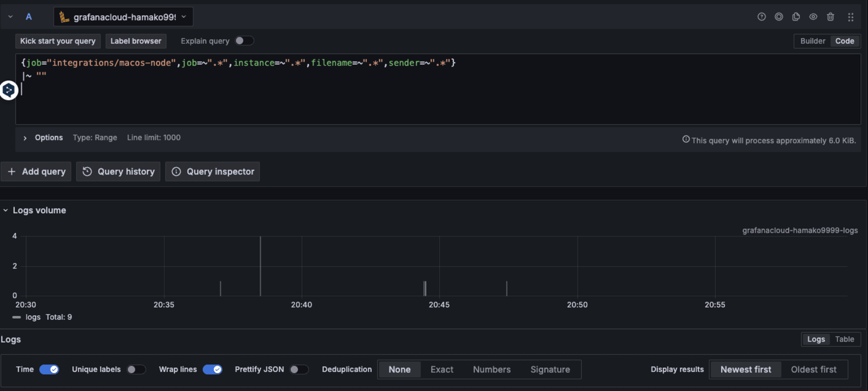868x391 pixels.
Task: Click the log volume bar near 20:47
Action: click(506, 288)
